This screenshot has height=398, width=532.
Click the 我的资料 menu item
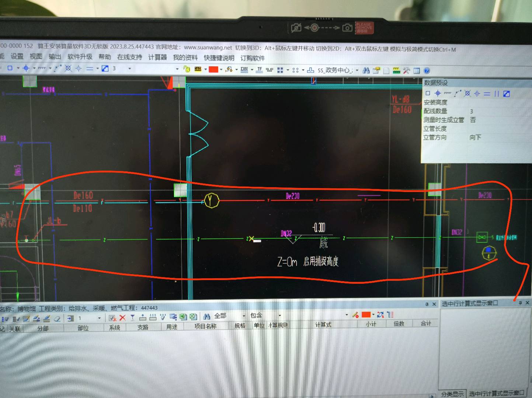[x=185, y=57]
